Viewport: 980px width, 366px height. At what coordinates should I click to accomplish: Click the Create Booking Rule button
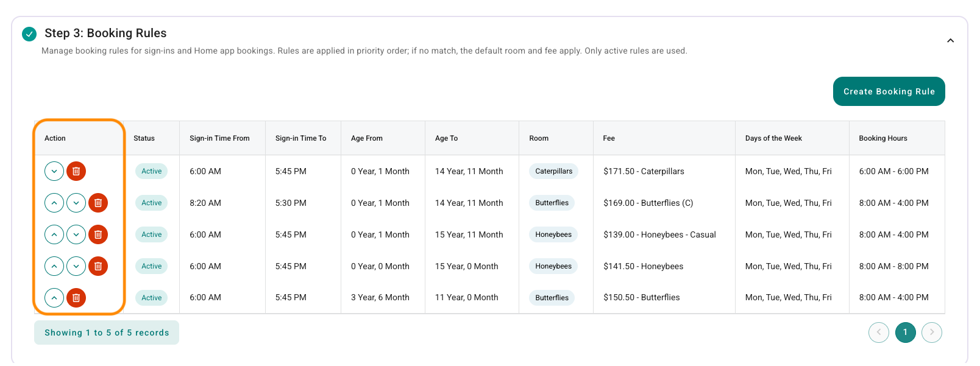pos(889,91)
